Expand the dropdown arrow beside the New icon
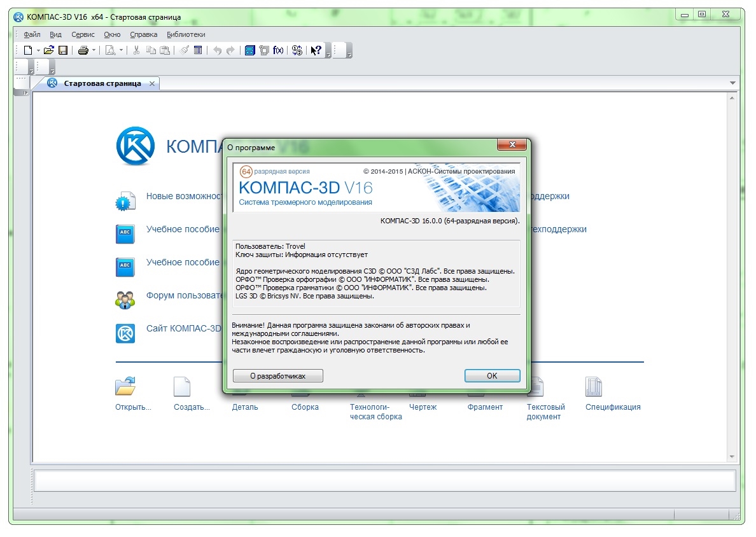This screenshot has width=756, height=537. [38, 50]
